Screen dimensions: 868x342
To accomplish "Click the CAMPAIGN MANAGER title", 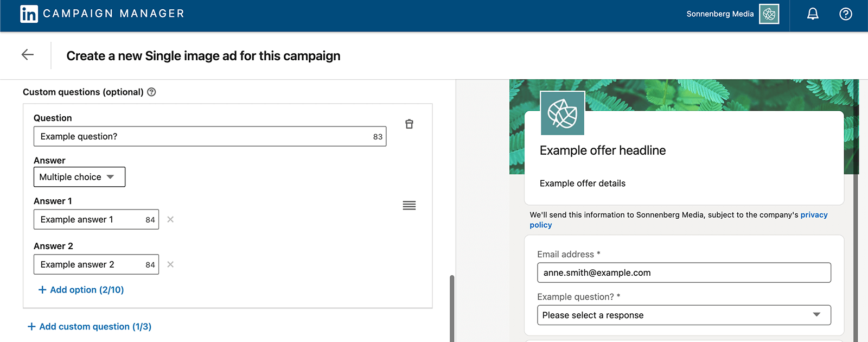I will point(113,14).
